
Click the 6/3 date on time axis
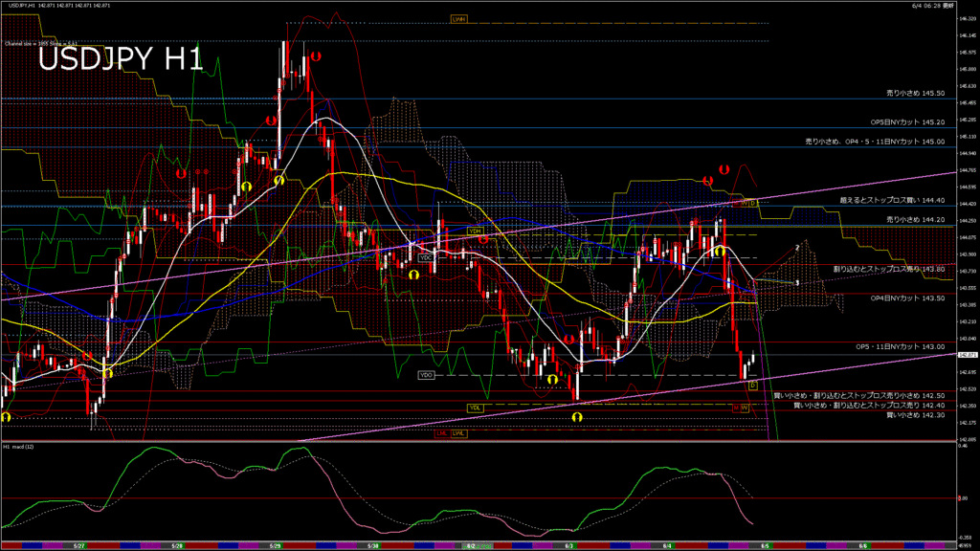(569, 546)
